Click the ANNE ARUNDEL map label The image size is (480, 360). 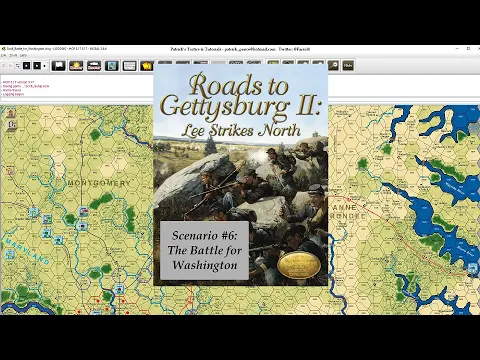click(347, 212)
